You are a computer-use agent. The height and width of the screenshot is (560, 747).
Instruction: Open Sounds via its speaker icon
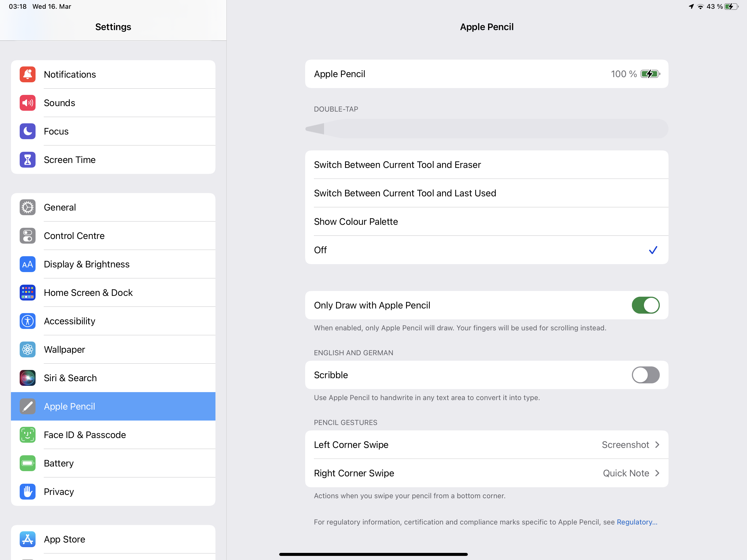[27, 103]
